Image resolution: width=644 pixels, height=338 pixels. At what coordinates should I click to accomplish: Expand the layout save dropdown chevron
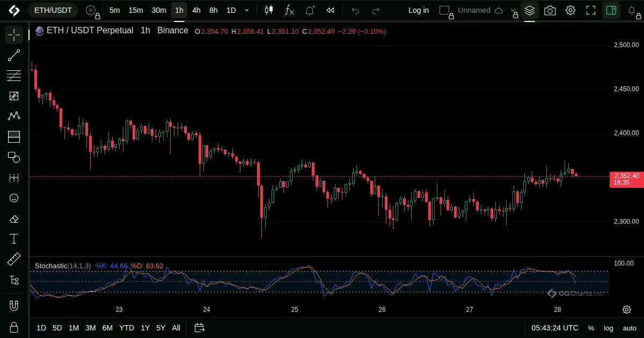(514, 11)
